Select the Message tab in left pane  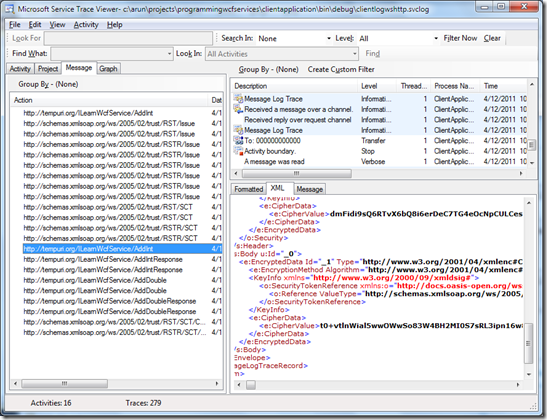click(79, 68)
